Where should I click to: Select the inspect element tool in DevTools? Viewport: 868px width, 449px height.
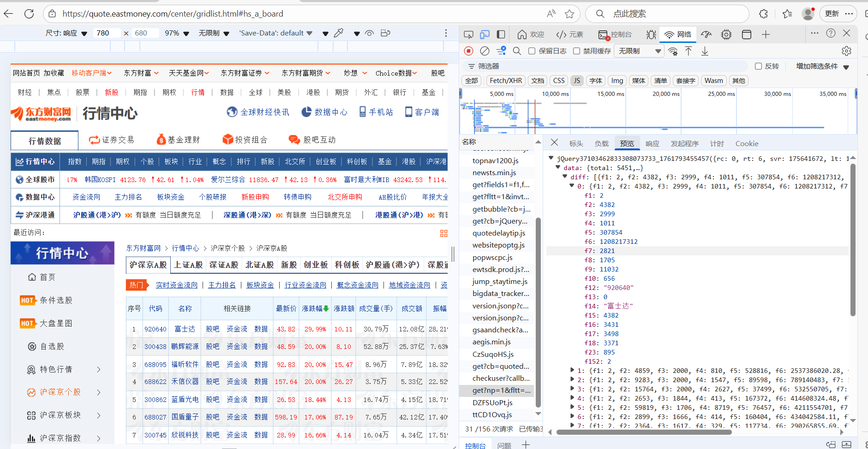pyautogui.click(x=468, y=34)
